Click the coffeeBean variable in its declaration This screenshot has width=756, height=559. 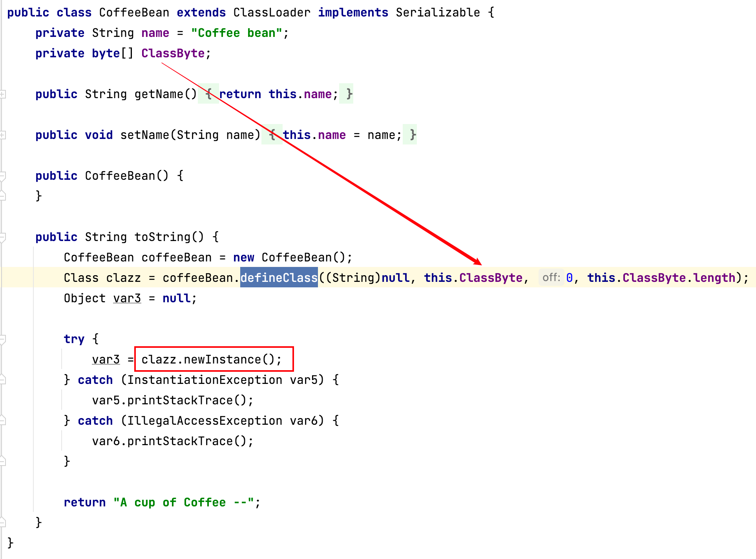coord(177,258)
